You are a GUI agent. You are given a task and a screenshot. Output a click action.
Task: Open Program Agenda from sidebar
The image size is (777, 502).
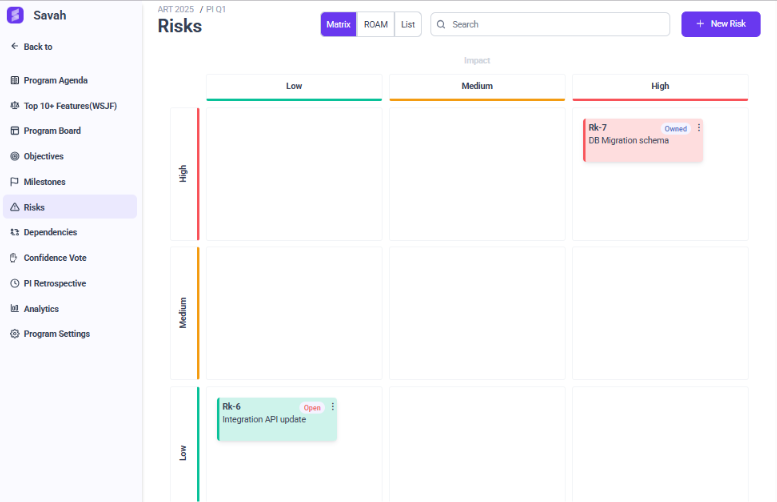[69, 80]
